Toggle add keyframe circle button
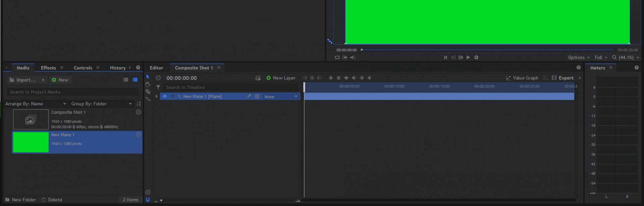Image resolution: width=644 pixels, height=206 pixels. [312, 78]
